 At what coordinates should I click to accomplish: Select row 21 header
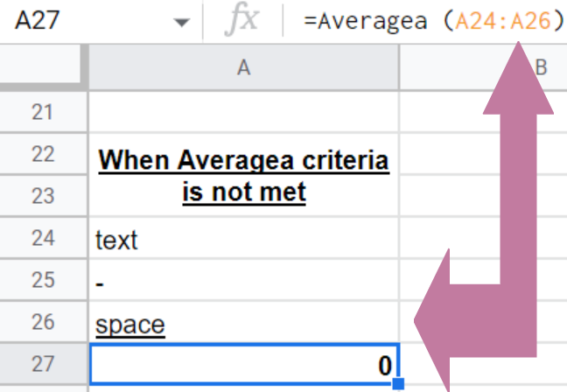click(x=42, y=113)
